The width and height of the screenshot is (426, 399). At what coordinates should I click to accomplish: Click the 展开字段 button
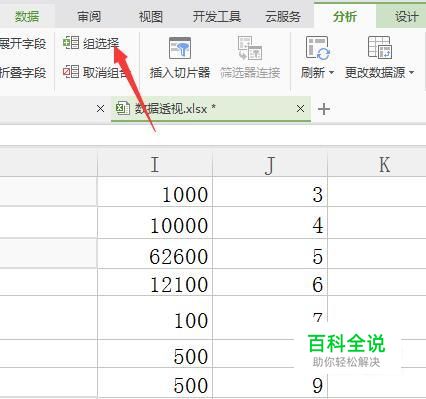pyautogui.click(x=23, y=43)
